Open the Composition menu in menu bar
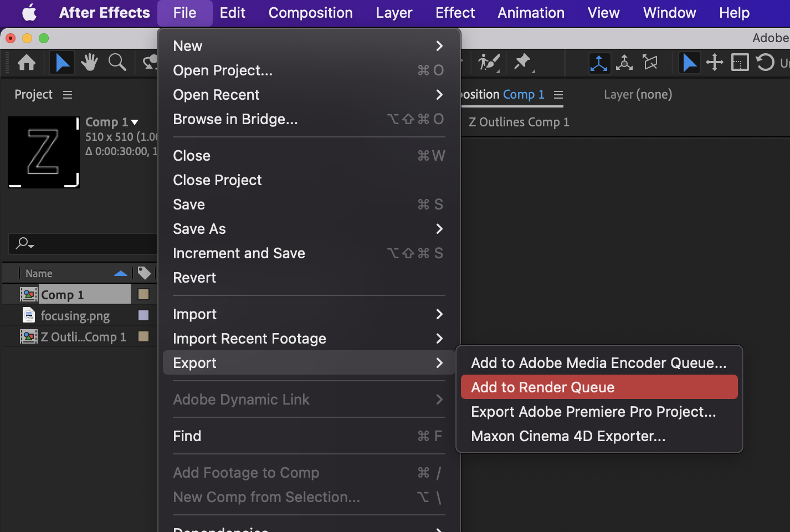The image size is (790, 532). (310, 13)
